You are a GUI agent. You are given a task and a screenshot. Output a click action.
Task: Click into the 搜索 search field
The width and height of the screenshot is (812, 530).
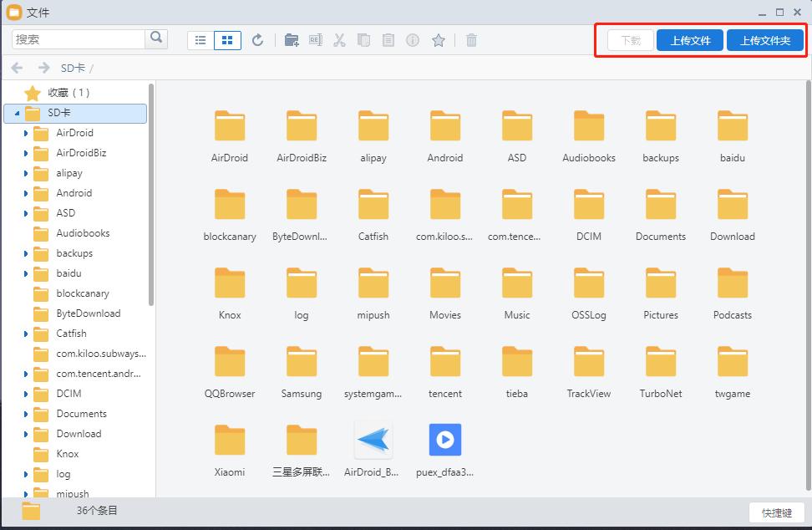(x=79, y=39)
